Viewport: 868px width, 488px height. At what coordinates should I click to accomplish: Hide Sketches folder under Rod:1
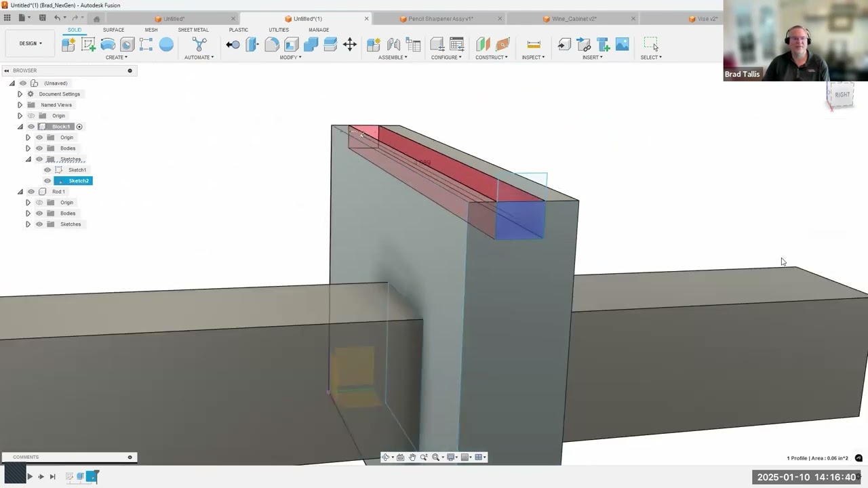(39, 224)
